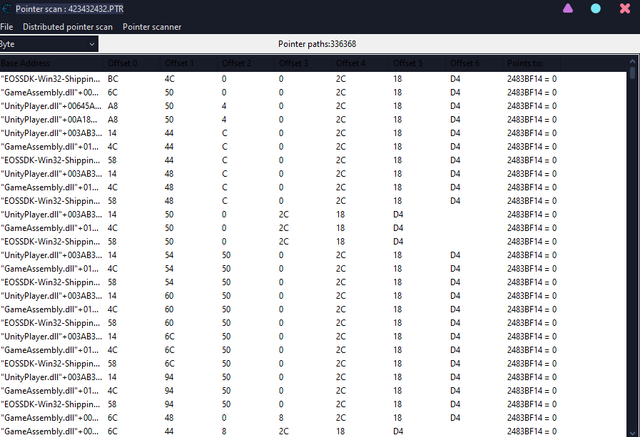The width and height of the screenshot is (640, 437).
Task: Click the Points to: column header
Action: tap(532, 63)
